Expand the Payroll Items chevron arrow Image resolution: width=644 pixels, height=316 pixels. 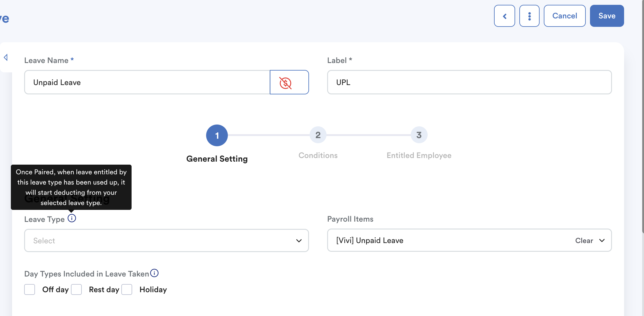[602, 241]
